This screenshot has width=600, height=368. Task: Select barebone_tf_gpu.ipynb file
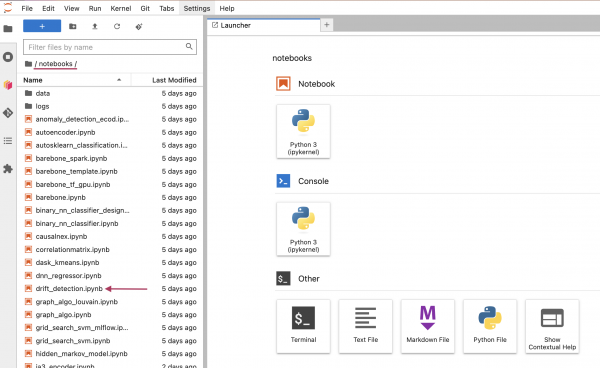click(x=110, y=184)
